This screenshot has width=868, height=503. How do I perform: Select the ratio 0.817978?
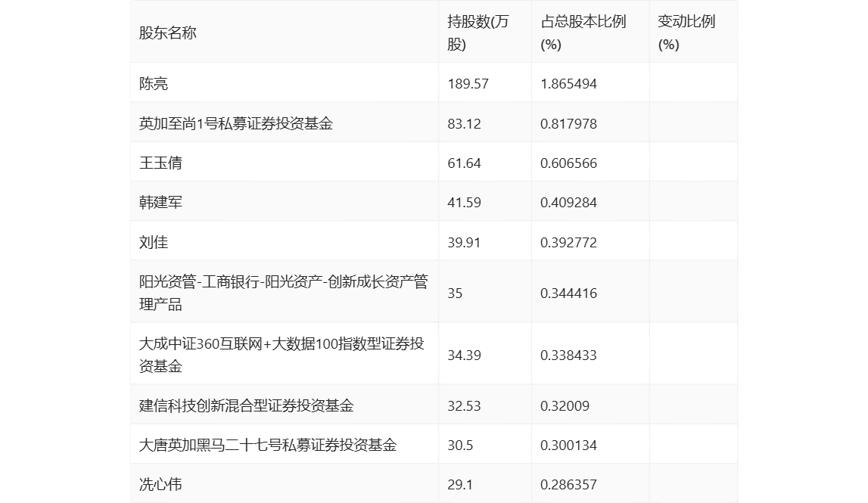click(568, 123)
